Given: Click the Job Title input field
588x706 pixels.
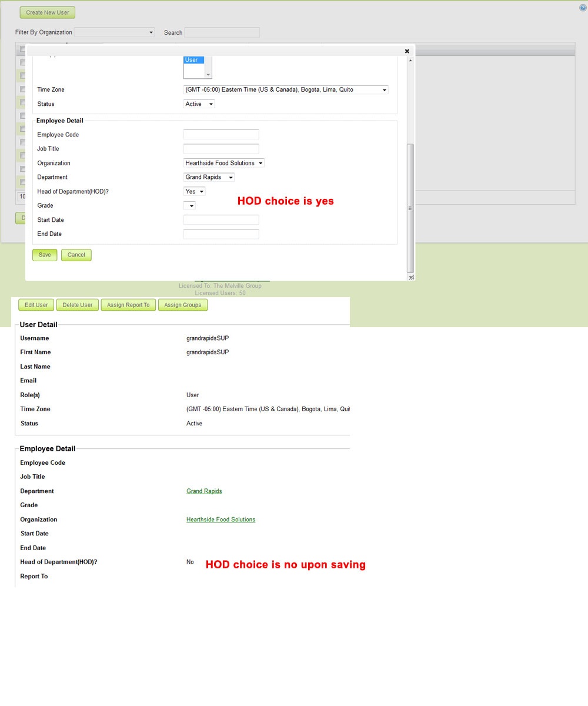Looking at the screenshot, I should pyautogui.click(x=221, y=149).
